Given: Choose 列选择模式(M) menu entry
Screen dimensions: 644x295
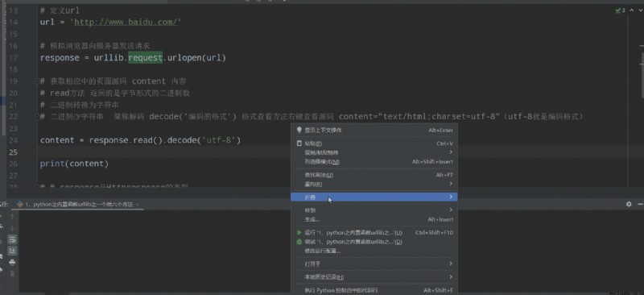Looking at the screenshot, I should [374, 162].
